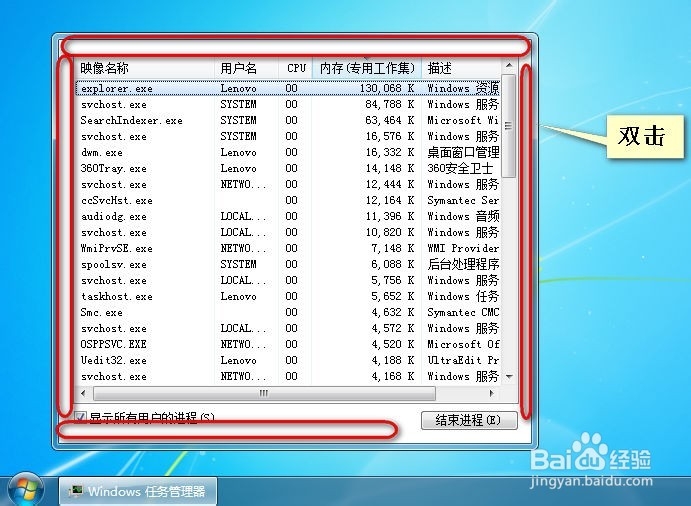Select the Smc.exe process
Screen dimensions: 691x506
288,313
